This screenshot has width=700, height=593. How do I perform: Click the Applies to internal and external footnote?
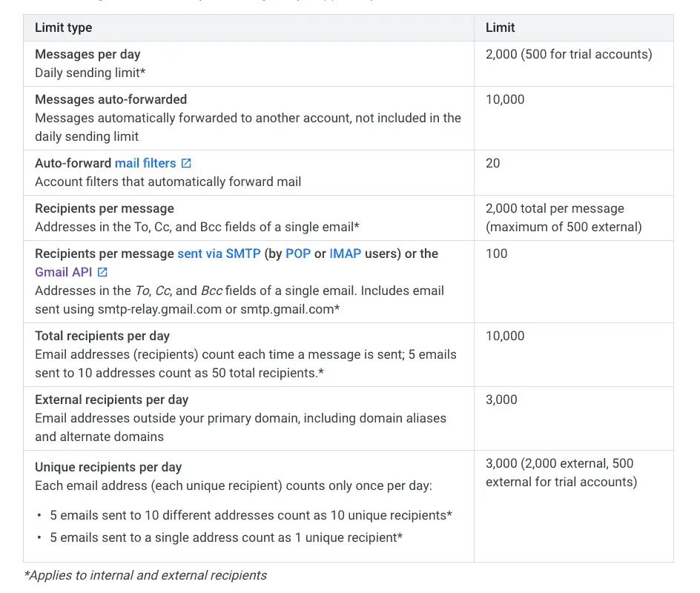145,576
